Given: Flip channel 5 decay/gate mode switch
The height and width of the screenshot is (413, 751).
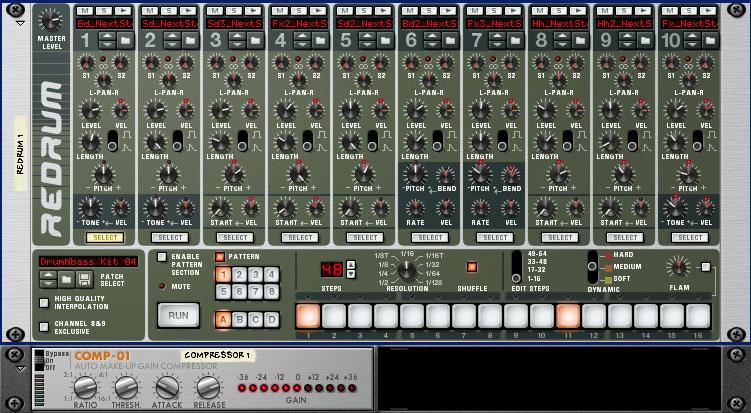Looking at the screenshot, I should 373,141.
